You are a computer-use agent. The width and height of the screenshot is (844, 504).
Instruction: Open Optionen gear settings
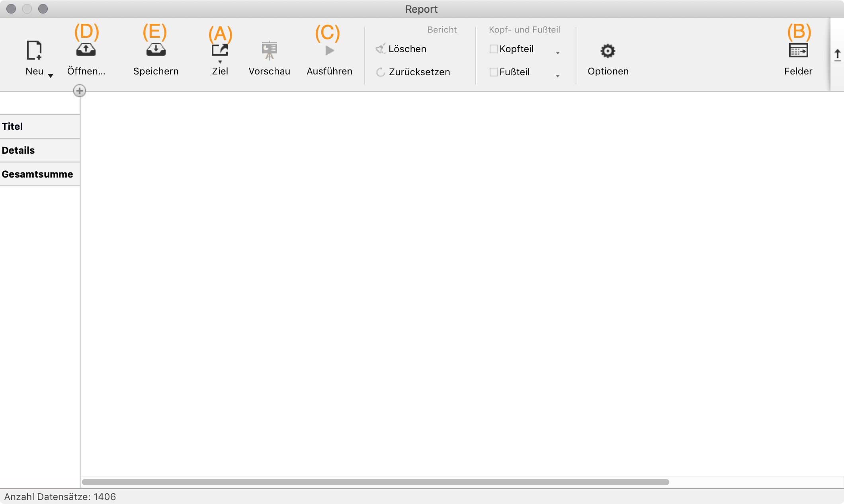(x=608, y=51)
